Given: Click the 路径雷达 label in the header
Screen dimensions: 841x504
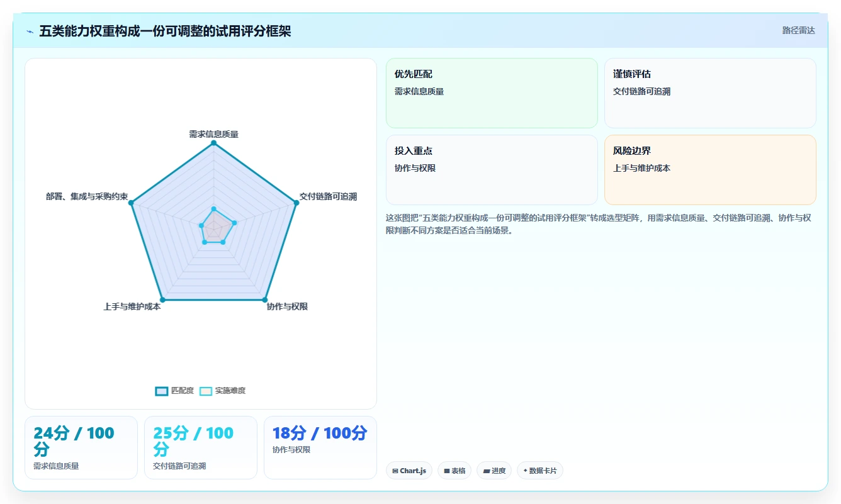Looking at the screenshot, I should point(798,30).
